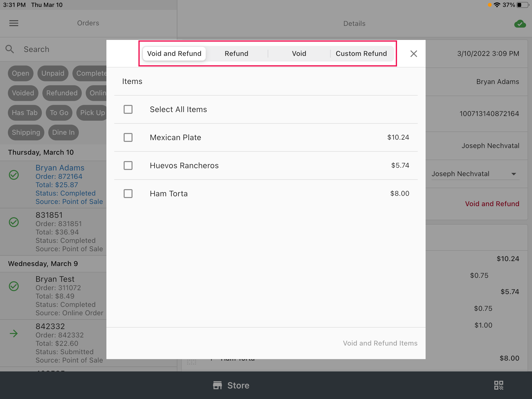The height and width of the screenshot is (399, 532).
Task: Click the green cloud sync icon
Action: coord(520,24)
